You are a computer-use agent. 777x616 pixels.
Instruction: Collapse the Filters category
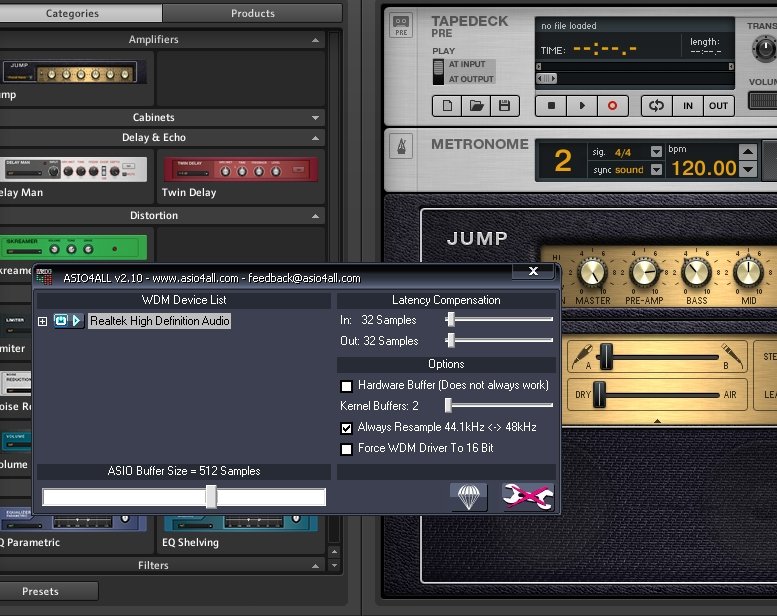coord(315,566)
